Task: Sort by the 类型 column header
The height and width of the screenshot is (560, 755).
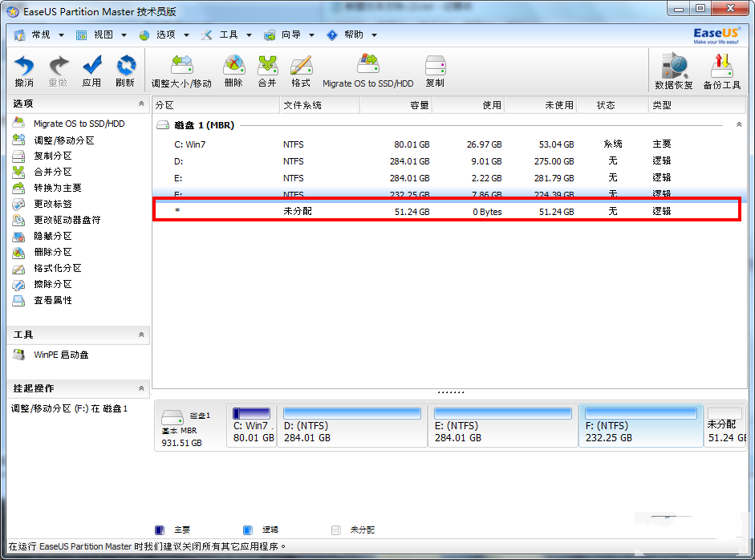Action: tap(696, 105)
